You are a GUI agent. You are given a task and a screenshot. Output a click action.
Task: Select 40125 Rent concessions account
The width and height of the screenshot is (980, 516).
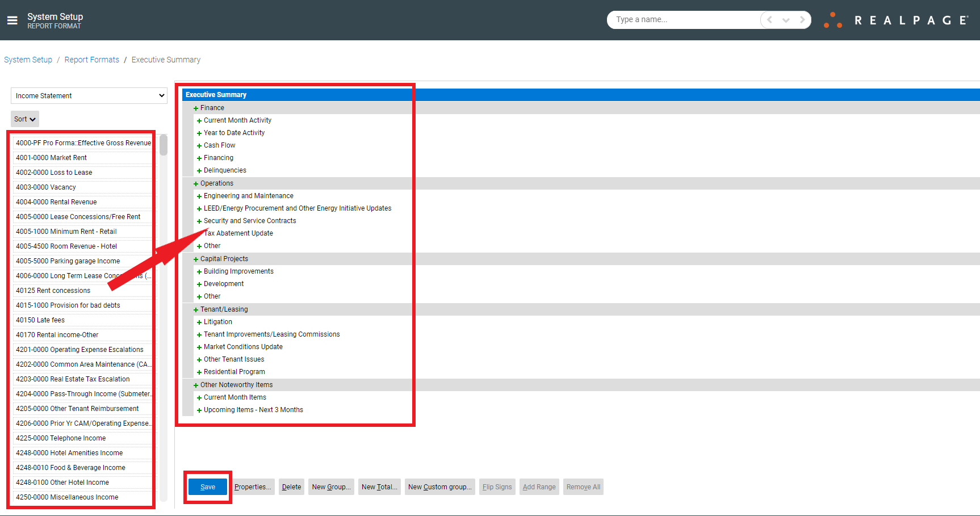pos(83,291)
